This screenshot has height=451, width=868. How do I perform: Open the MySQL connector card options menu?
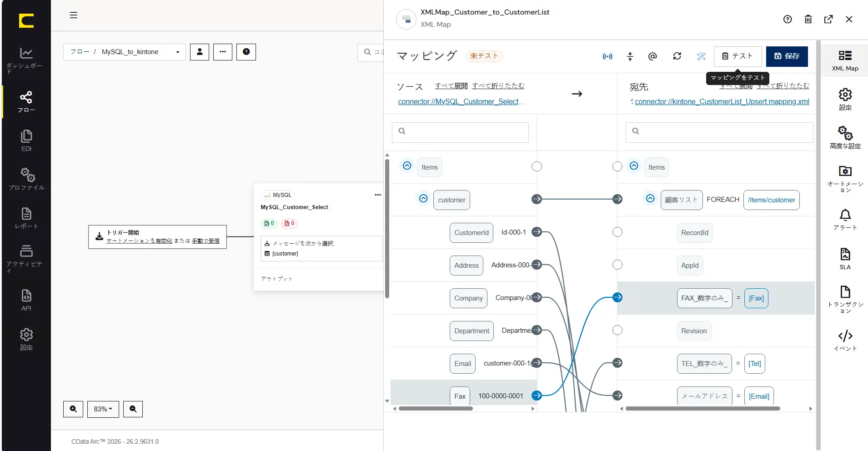(x=377, y=195)
